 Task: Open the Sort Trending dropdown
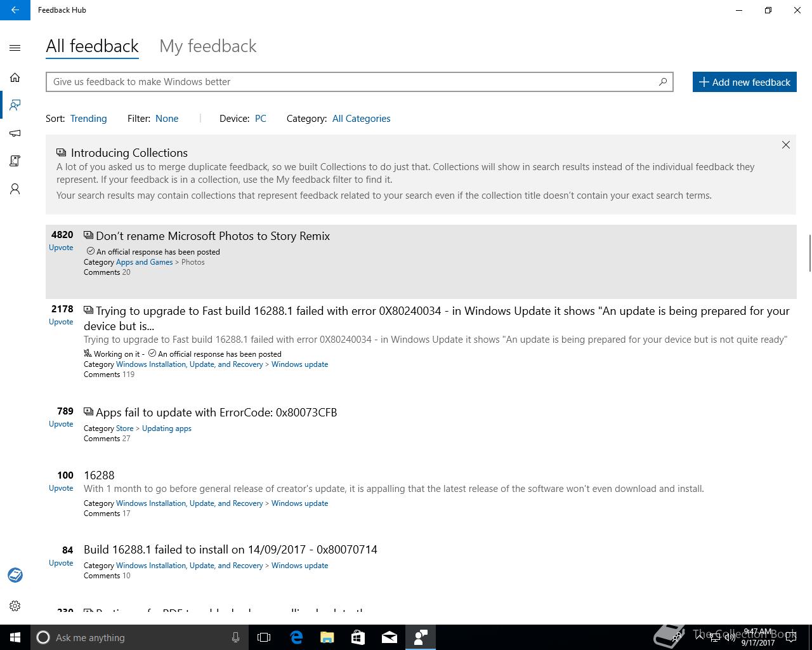click(x=88, y=119)
